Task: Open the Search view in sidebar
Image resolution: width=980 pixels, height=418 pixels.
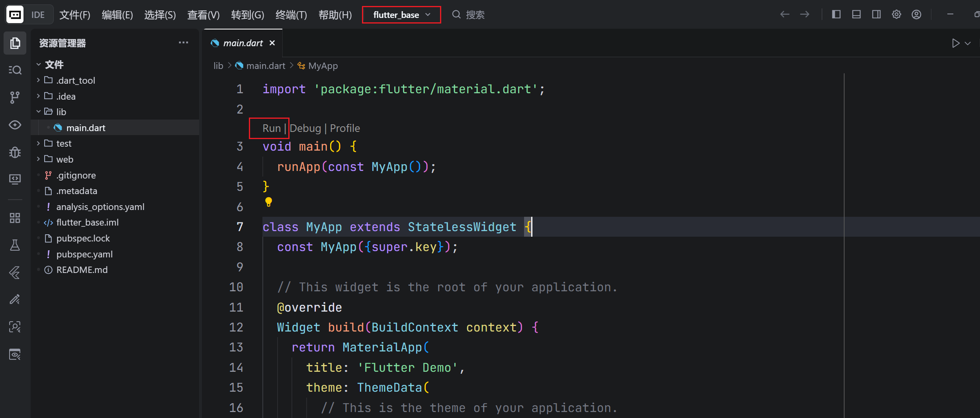Action: point(15,70)
